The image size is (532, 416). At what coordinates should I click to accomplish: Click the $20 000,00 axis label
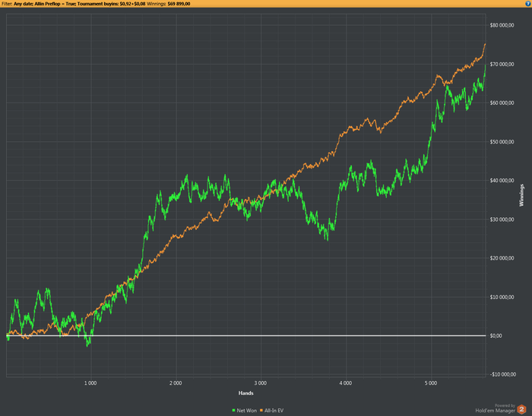click(502, 258)
